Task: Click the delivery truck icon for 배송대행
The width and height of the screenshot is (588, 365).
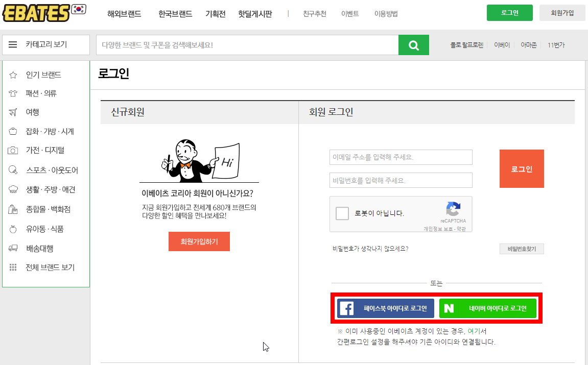Action: point(13,249)
